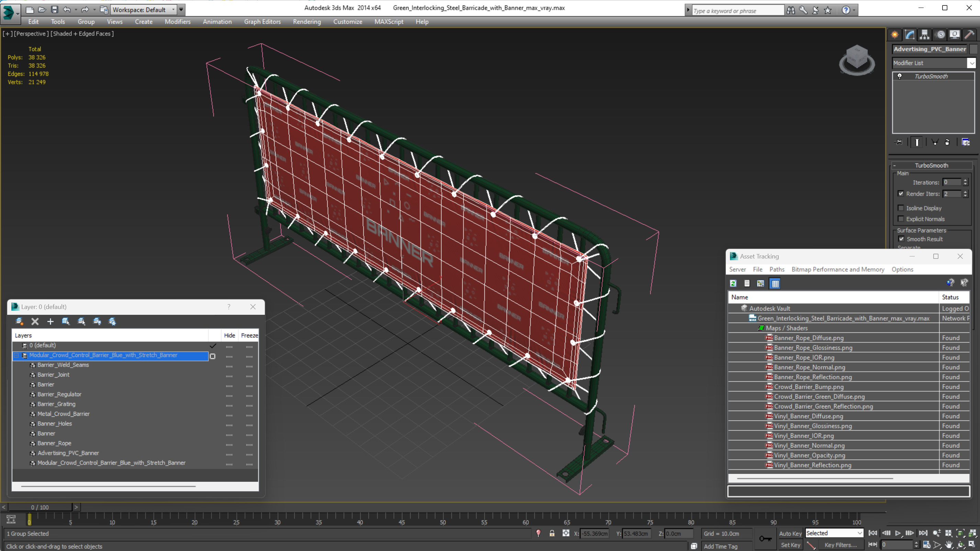Open the Display command panel tab
980x551 pixels.
coord(955,35)
